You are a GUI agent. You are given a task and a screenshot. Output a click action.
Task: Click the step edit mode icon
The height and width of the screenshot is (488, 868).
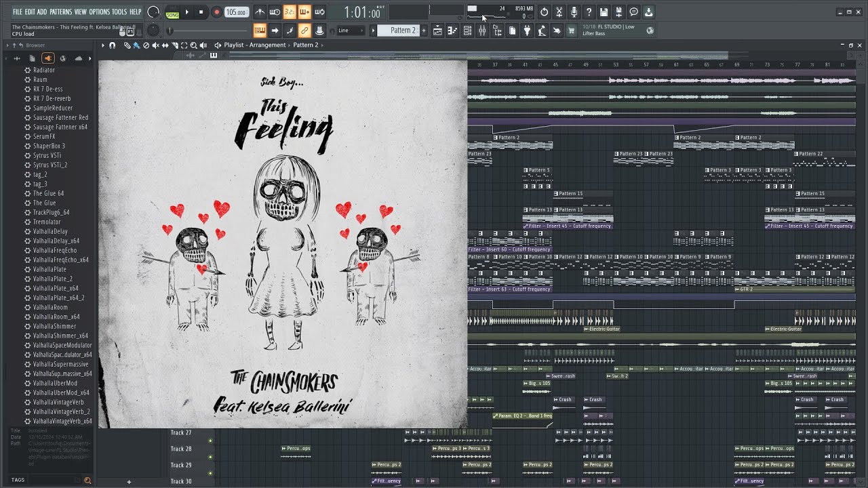pos(290,30)
